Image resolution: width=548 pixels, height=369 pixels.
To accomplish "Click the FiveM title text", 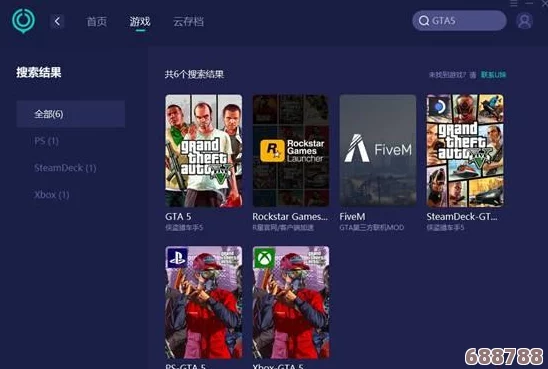I will [x=352, y=217].
